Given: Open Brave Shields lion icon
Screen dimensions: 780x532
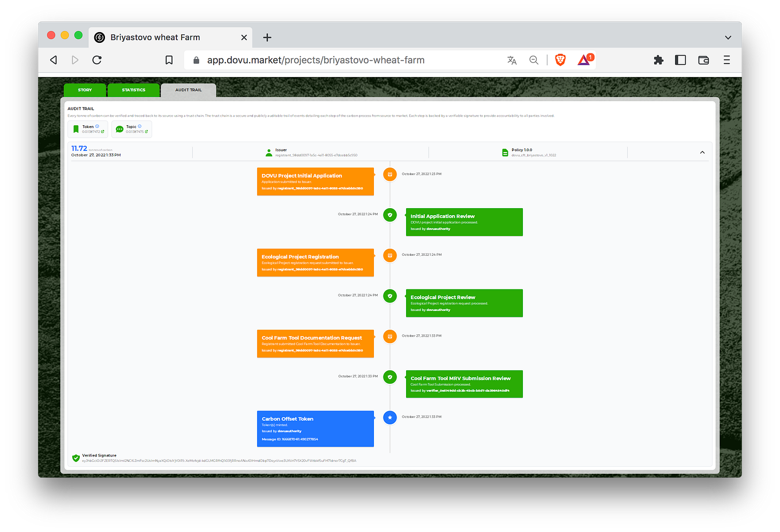Looking at the screenshot, I should (x=560, y=60).
